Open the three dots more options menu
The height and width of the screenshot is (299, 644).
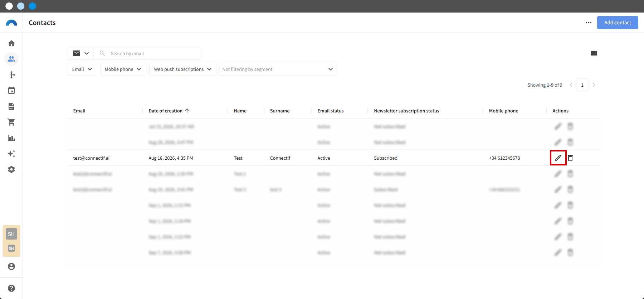point(589,23)
